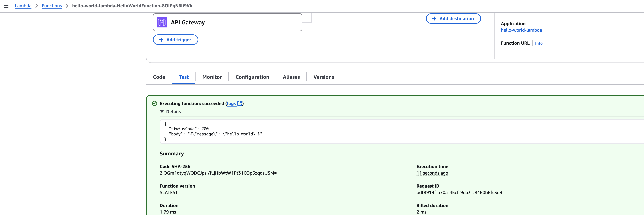Open the Monitor tab
Screen dimensions: 644x215
point(212,77)
